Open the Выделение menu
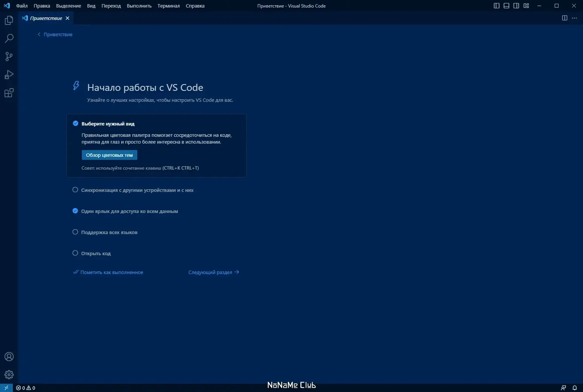 [69, 6]
